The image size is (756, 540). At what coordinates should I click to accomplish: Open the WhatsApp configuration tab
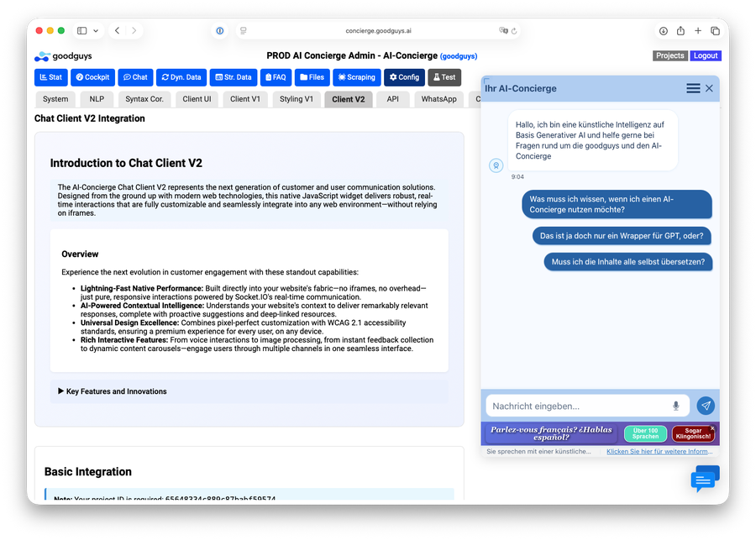438,98
